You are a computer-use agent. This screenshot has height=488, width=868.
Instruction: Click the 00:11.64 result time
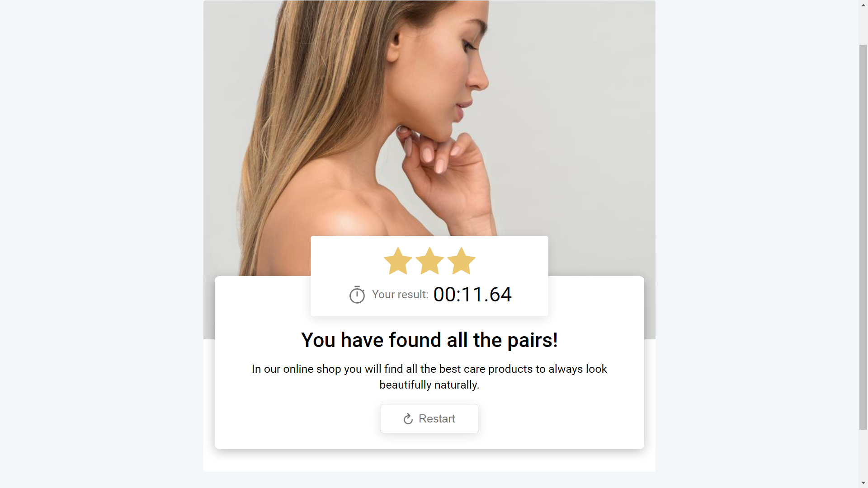472,295
